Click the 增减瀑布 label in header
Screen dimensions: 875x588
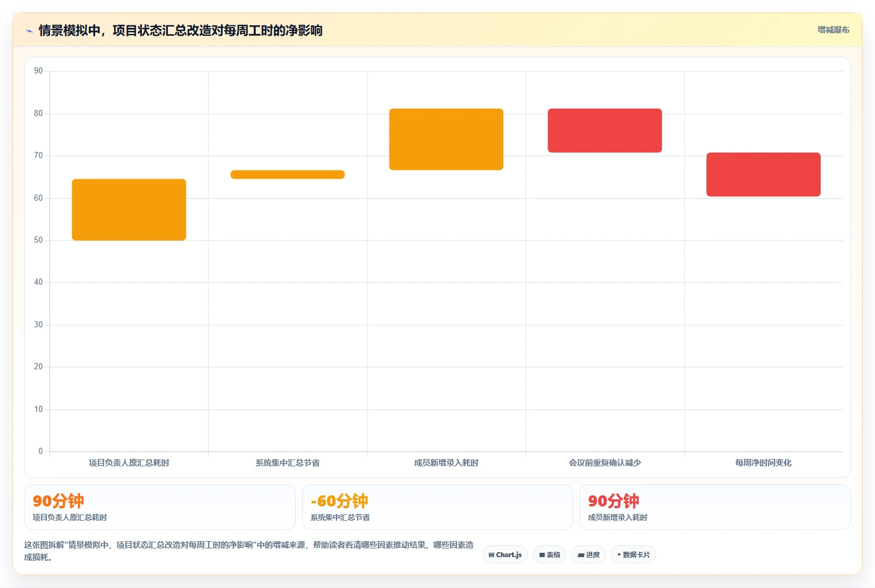[x=833, y=30]
